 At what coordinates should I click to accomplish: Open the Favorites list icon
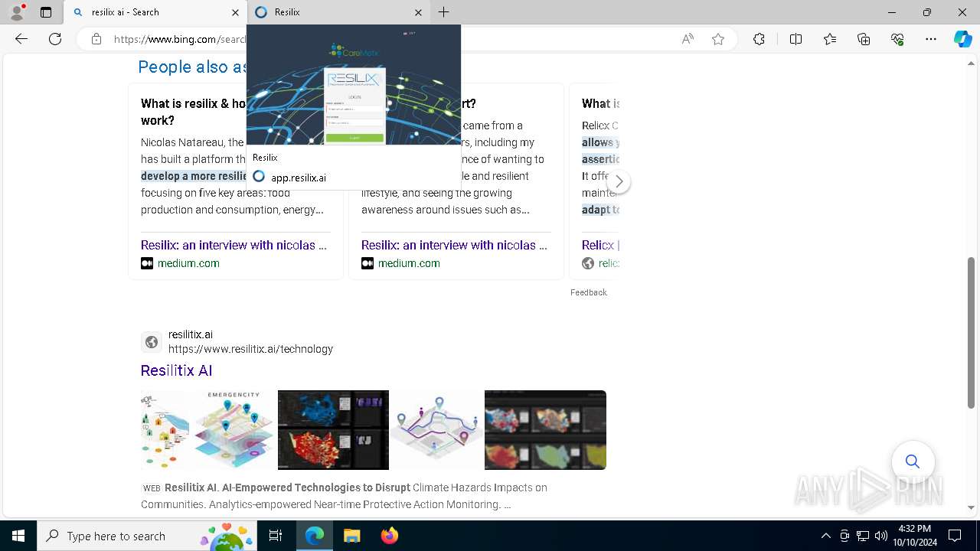click(830, 39)
